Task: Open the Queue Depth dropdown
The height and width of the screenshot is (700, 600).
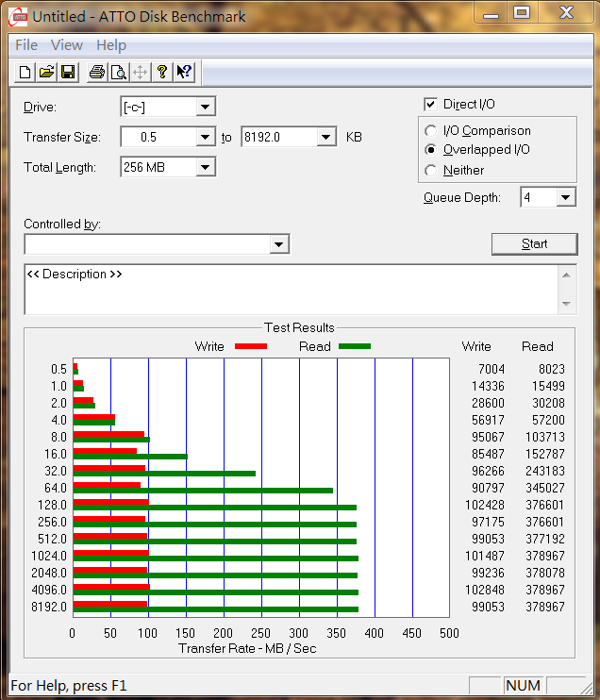Action: click(566, 197)
